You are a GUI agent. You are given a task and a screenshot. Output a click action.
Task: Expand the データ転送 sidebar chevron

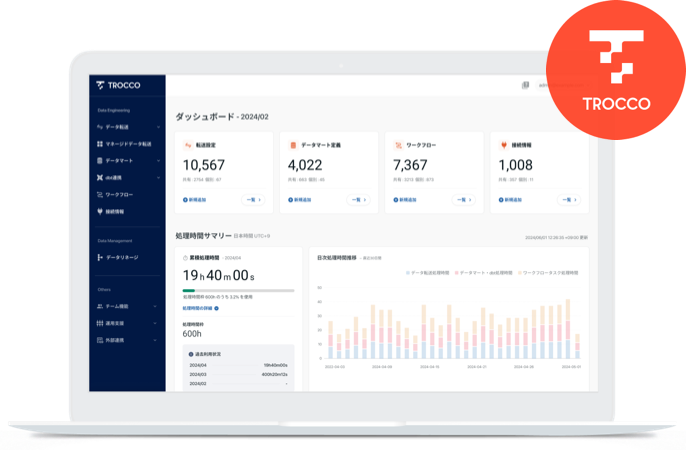click(158, 128)
